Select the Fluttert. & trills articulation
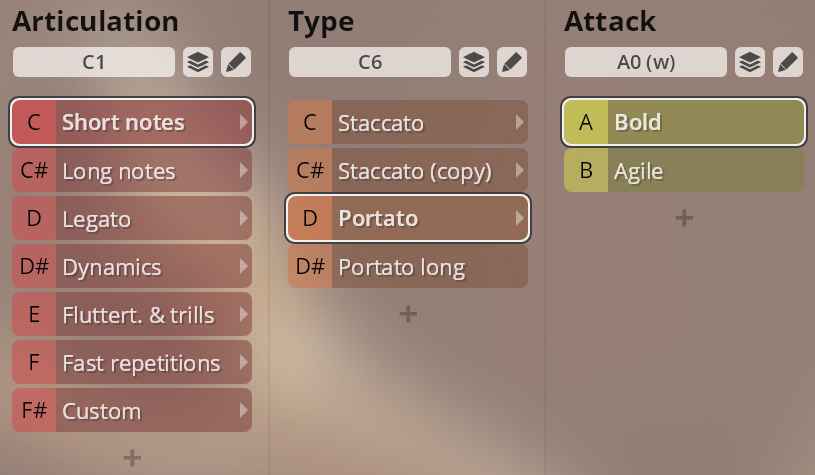 pos(150,315)
